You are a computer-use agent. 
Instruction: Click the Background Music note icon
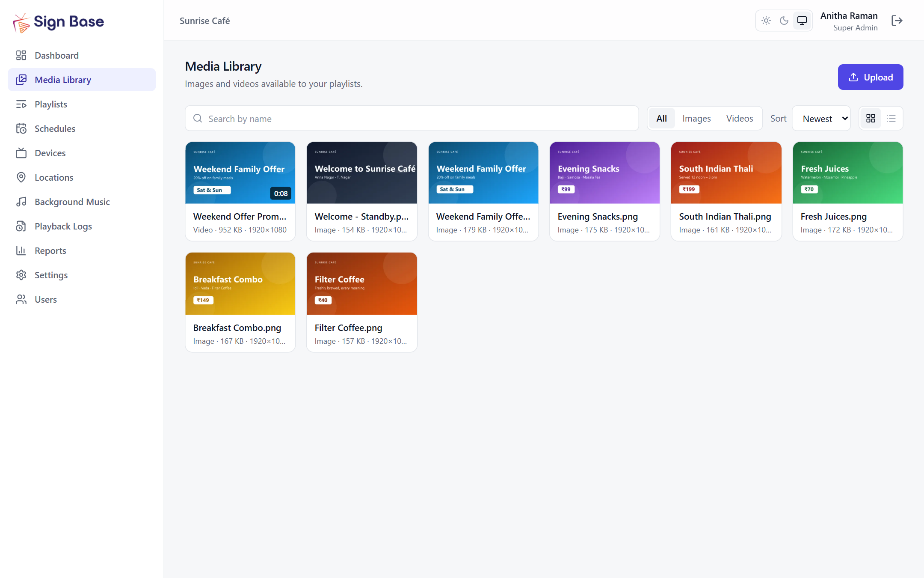point(21,202)
